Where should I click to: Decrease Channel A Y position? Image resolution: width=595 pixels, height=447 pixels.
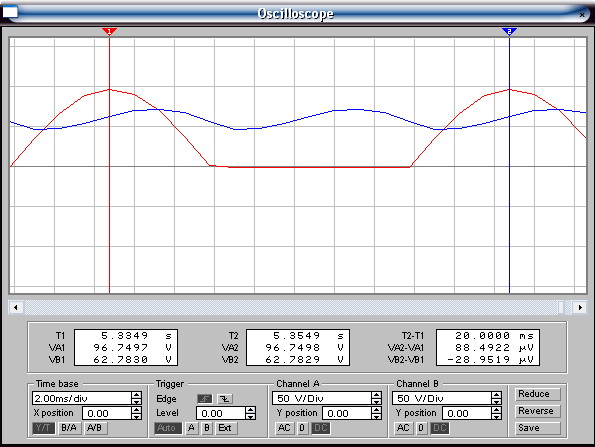click(376, 416)
